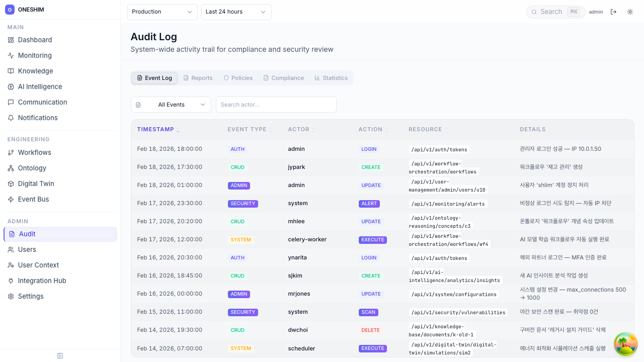Open the Integration Hub plug icon
Viewport: 644px width, 362px height.
coord(11,281)
